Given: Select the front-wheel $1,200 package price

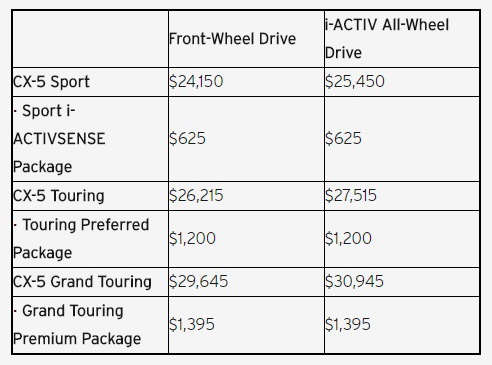Looking at the screenshot, I should pos(192,238).
